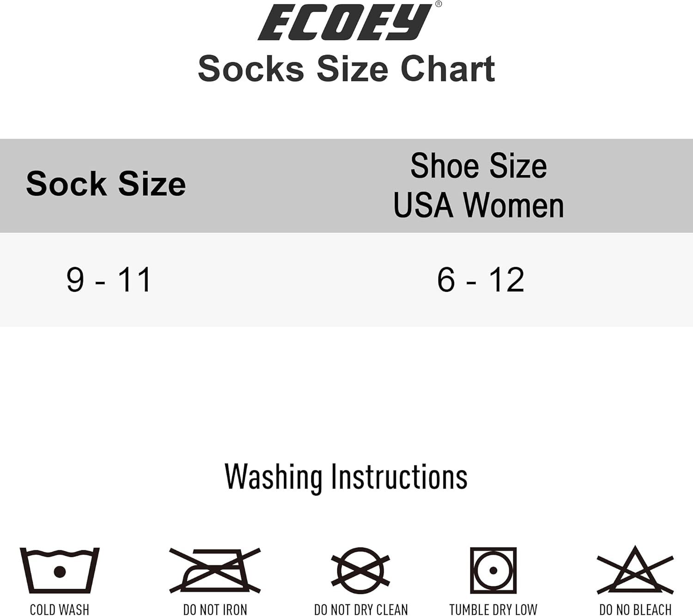Click the "USA Women" header text
Image resolution: width=693 pixels, height=616 pixels.
479,205
